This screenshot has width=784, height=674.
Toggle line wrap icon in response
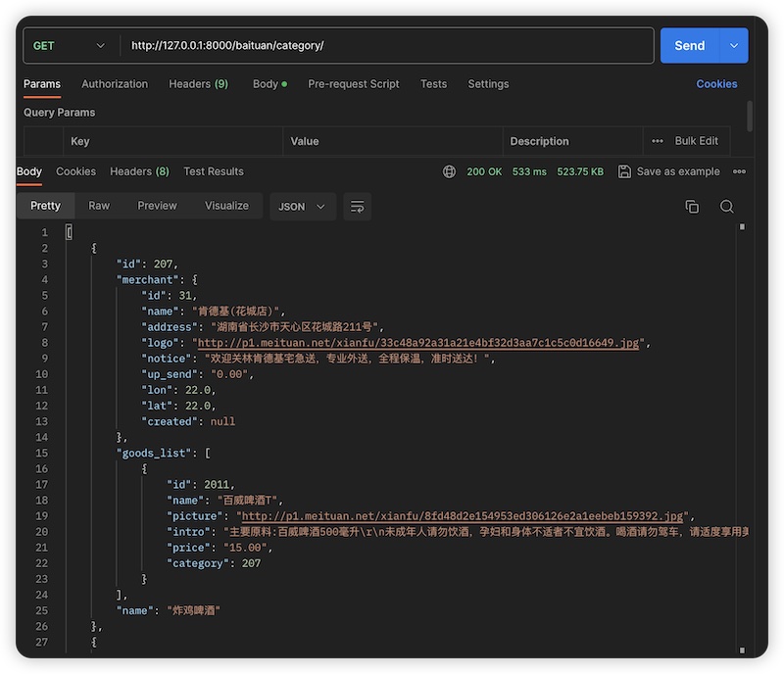click(x=357, y=207)
